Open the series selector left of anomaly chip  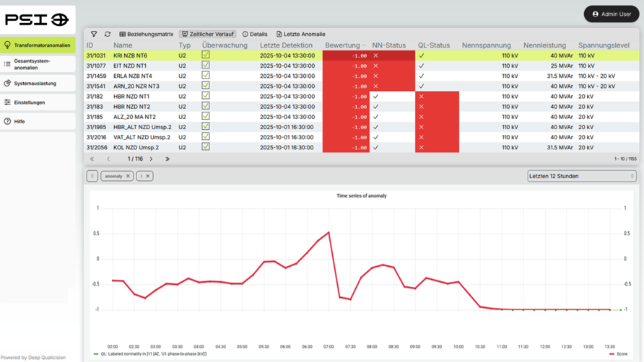[92, 176]
